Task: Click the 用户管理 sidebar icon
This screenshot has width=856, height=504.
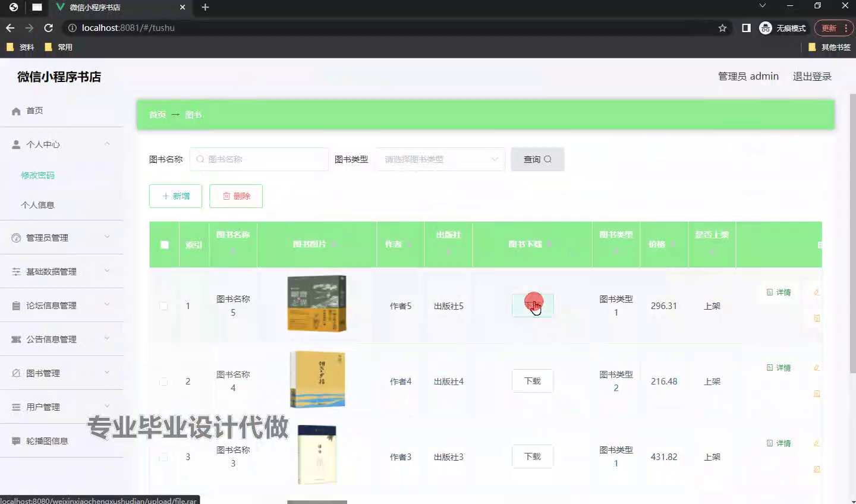Action: (16, 407)
